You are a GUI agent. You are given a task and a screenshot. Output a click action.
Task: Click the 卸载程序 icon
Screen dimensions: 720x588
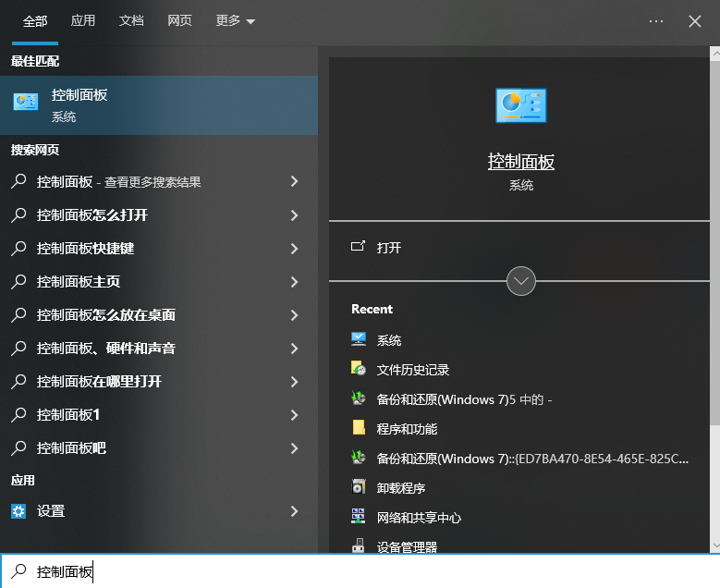coord(359,486)
